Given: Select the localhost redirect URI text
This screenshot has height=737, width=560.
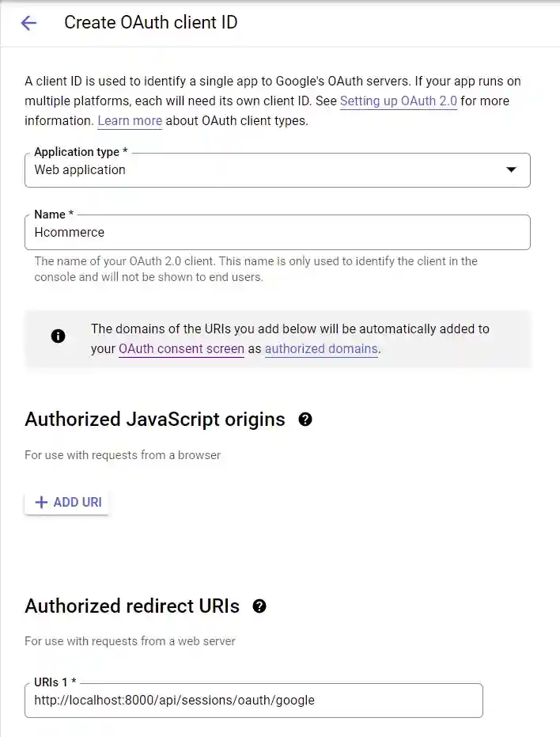Looking at the screenshot, I should coord(173,701).
